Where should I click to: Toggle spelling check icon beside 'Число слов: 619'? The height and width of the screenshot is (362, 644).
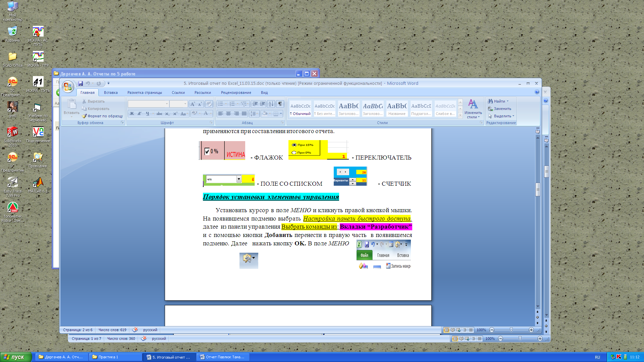click(x=135, y=330)
